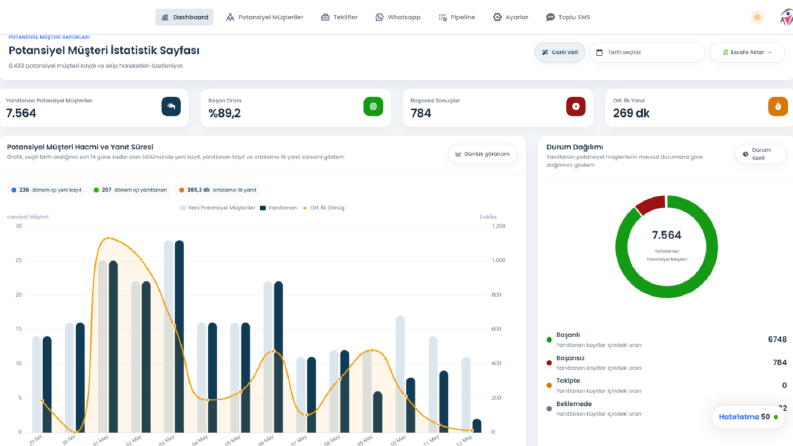
Task: Click the dark blue reply arrow card icon
Action: pyautogui.click(x=171, y=107)
